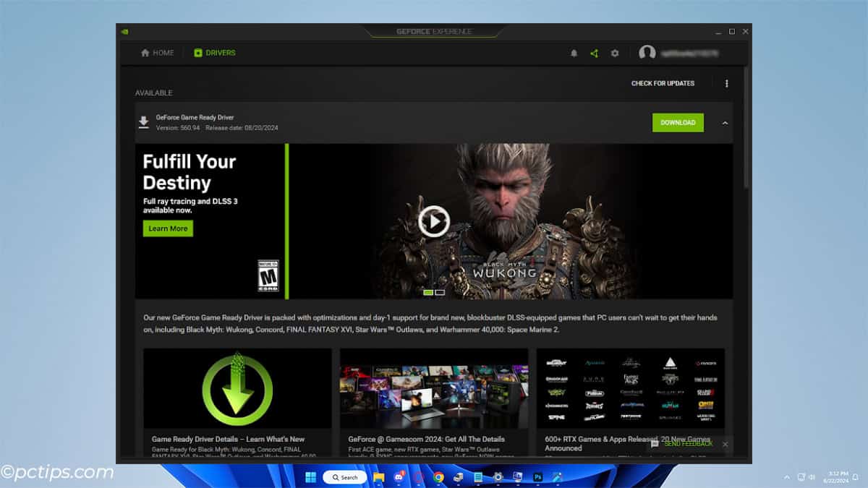The height and width of the screenshot is (488, 868).
Task: Click the green share overlay icon
Action: coord(595,53)
